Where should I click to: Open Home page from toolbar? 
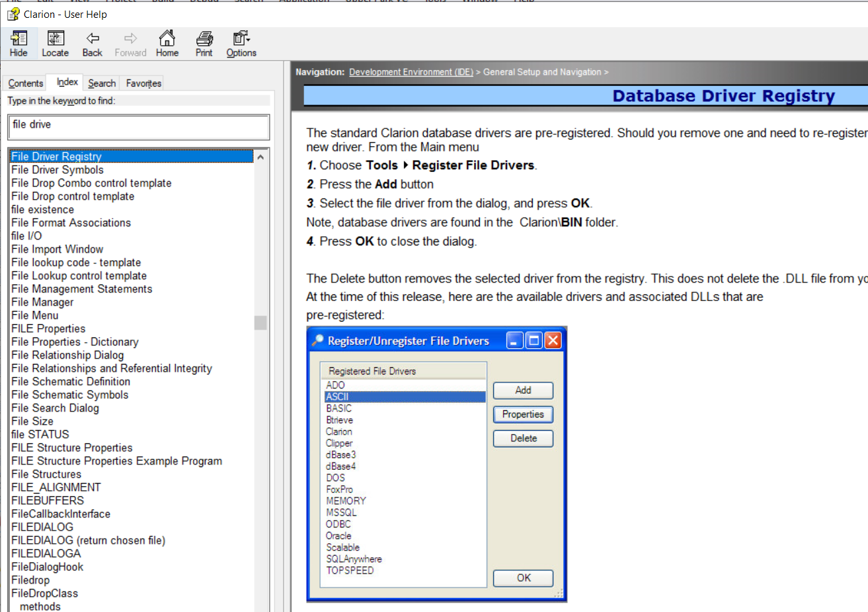167,44
